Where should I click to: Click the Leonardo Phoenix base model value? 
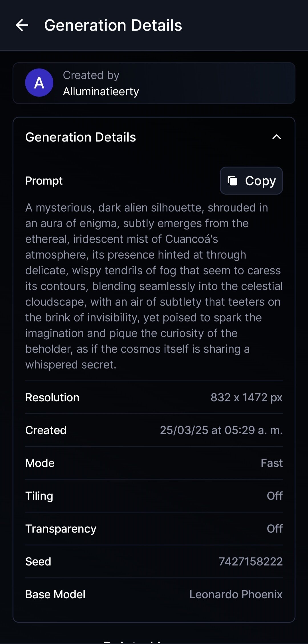(236, 594)
